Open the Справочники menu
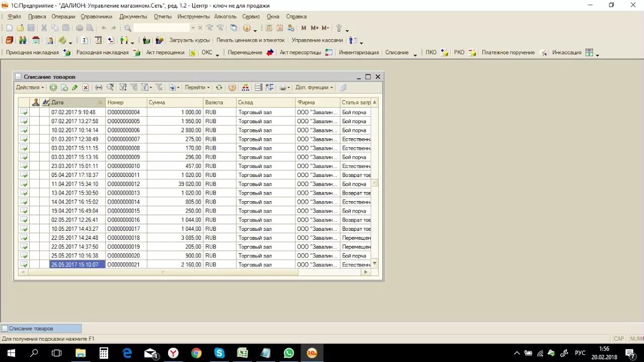 click(97, 17)
